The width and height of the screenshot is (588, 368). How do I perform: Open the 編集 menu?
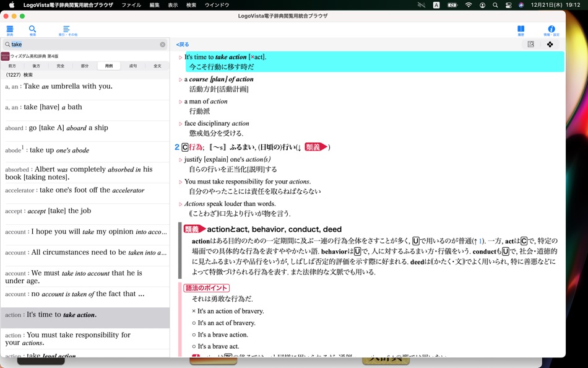click(155, 5)
